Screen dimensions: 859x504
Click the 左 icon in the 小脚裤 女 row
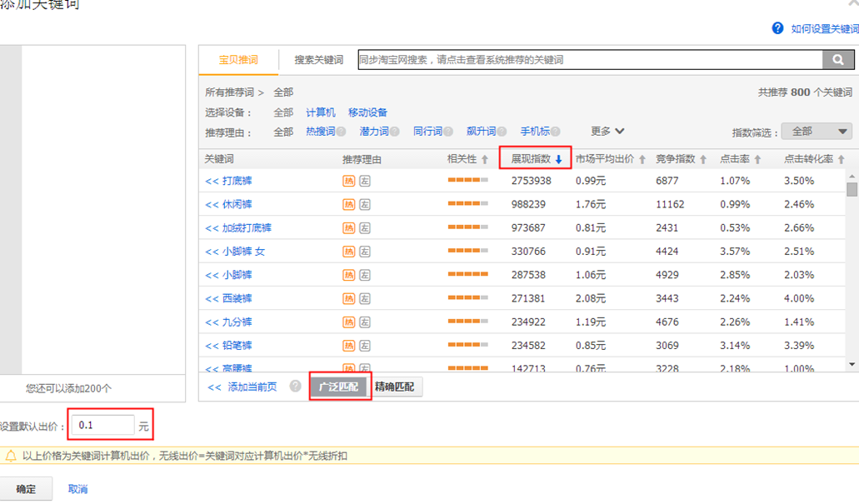365,252
